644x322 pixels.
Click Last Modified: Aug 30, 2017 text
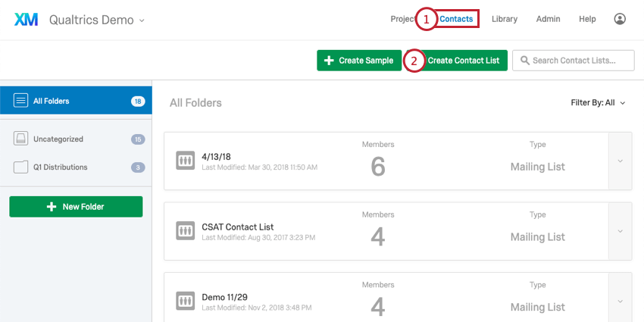point(259,237)
